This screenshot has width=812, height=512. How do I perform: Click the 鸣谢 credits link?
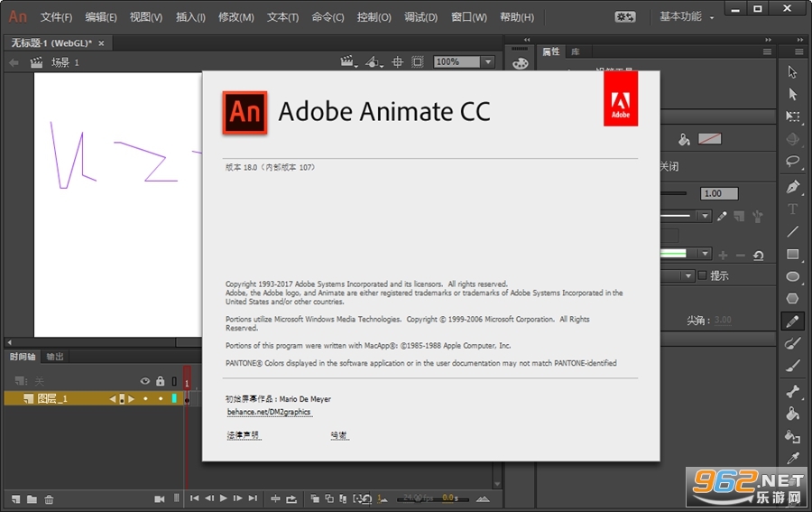point(339,434)
